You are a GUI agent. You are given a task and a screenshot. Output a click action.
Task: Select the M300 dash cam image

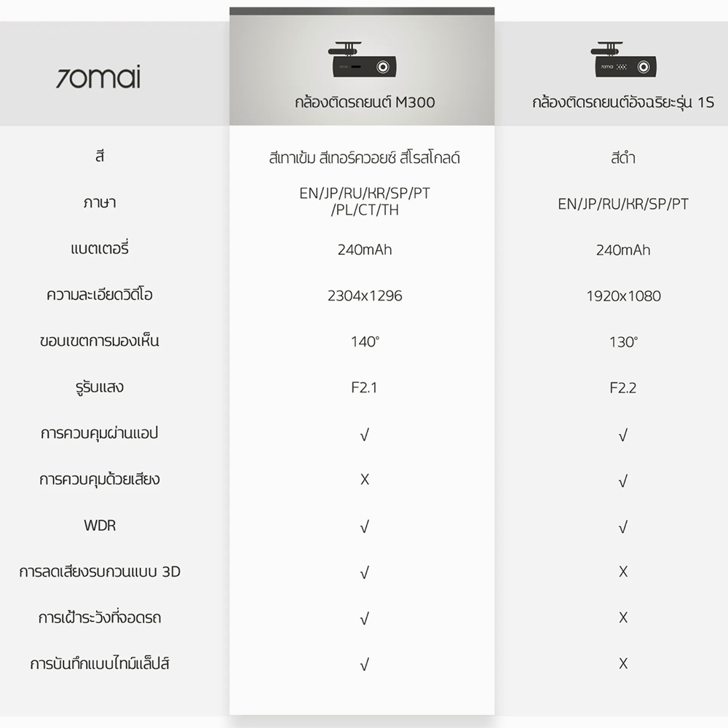[362, 60]
